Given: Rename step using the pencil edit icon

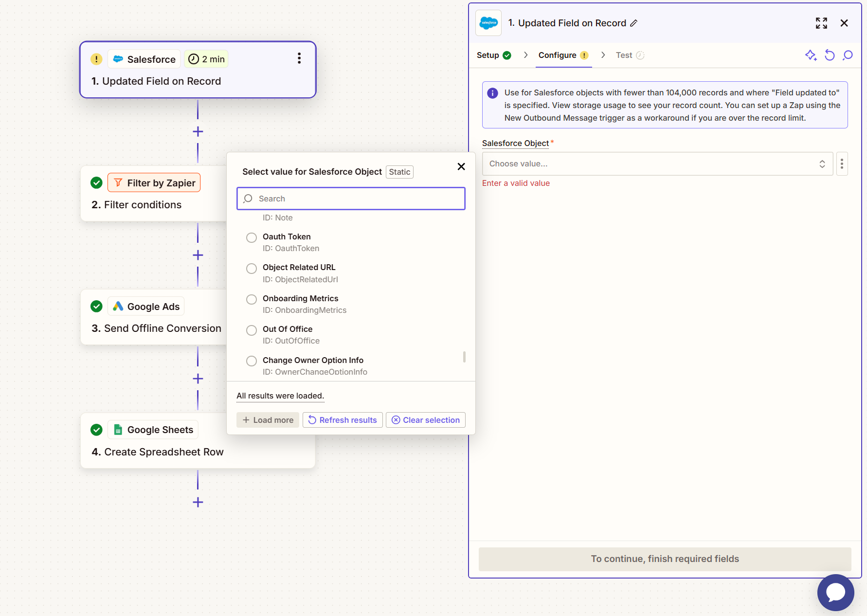Looking at the screenshot, I should tap(633, 23).
